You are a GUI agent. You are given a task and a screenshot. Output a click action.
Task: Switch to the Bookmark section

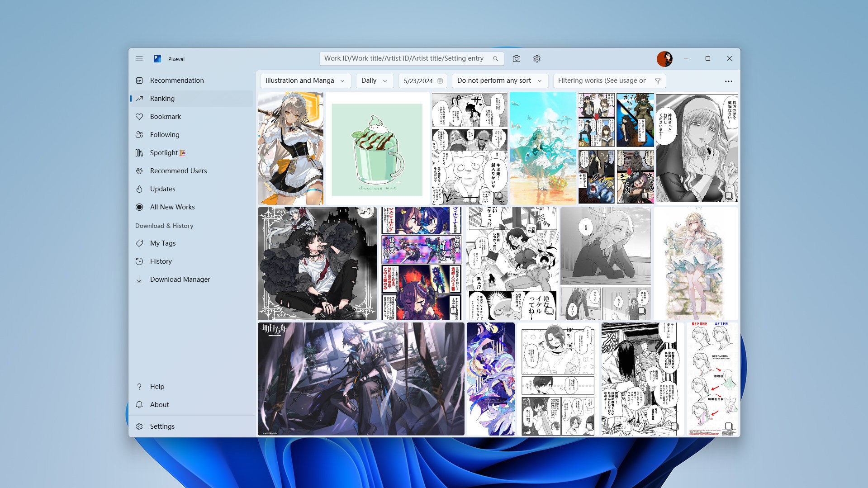165,116
